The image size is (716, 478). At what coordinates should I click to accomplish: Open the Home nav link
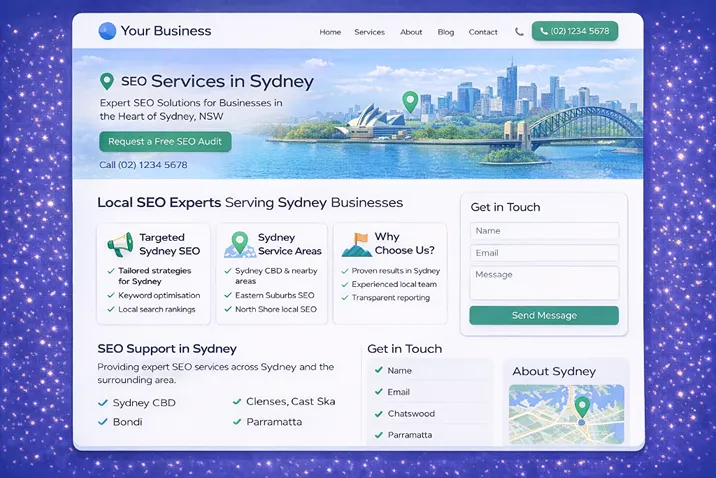point(330,32)
